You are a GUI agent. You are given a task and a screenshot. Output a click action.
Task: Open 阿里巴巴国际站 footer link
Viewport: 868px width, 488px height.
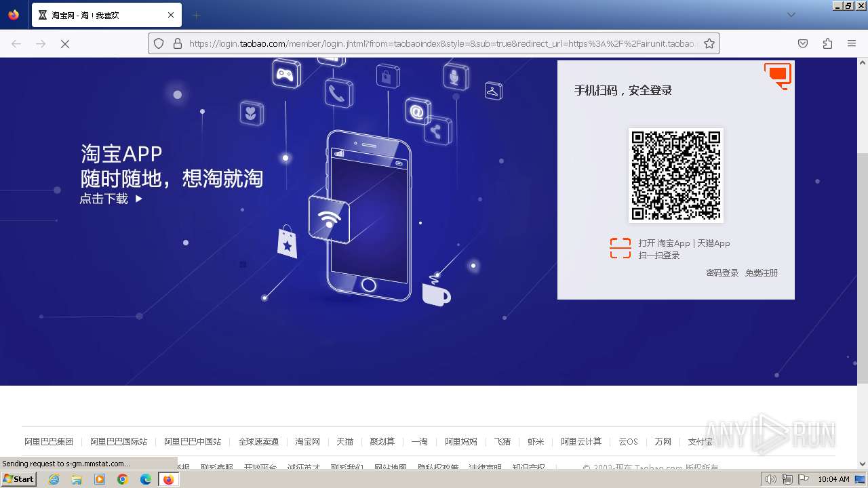tap(119, 441)
